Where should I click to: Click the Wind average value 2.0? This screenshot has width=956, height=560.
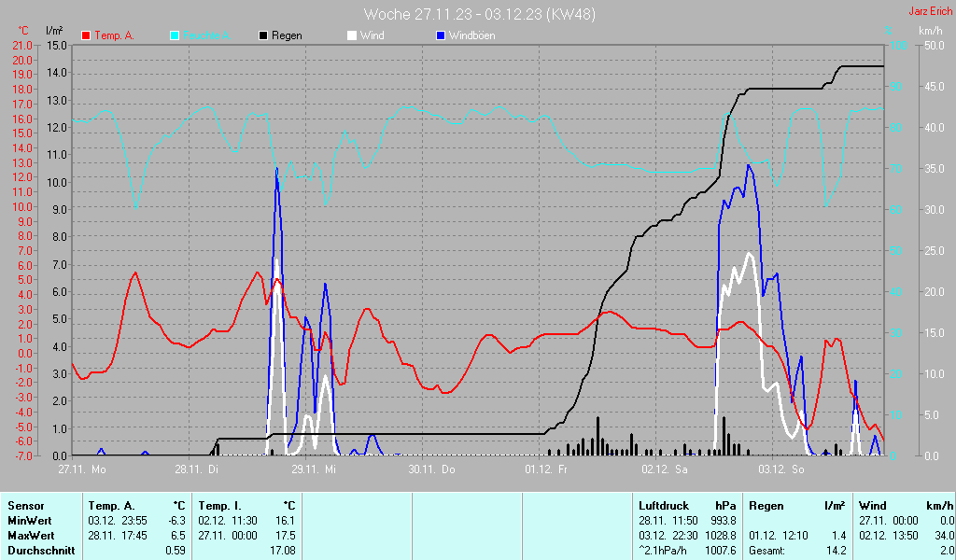(947, 551)
